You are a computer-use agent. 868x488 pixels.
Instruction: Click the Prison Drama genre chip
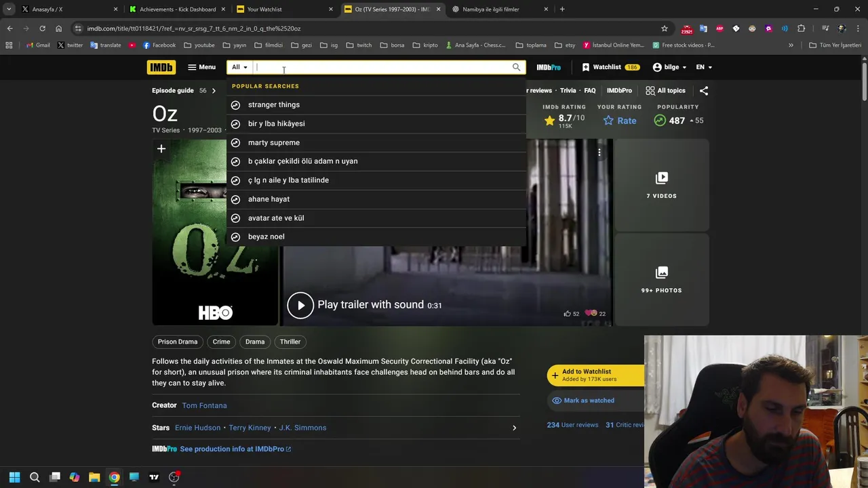(x=178, y=342)
